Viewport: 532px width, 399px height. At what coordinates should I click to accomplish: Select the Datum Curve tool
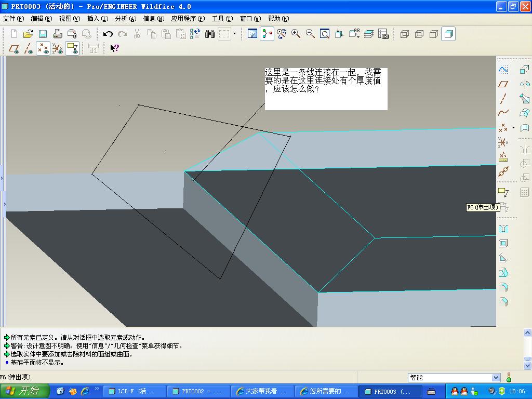click(503, 113)
